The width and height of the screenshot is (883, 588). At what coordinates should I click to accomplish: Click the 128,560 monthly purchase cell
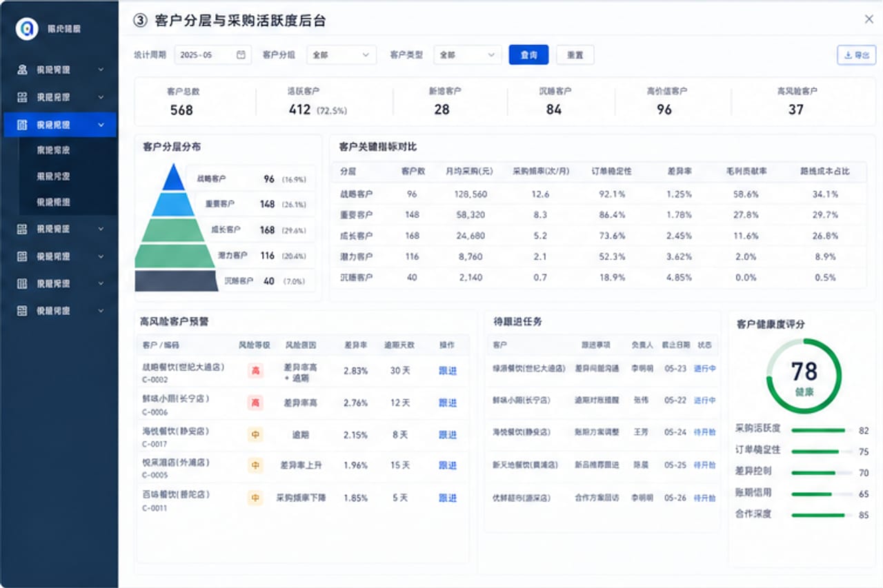pyautogui.click(x=471, y=194)
